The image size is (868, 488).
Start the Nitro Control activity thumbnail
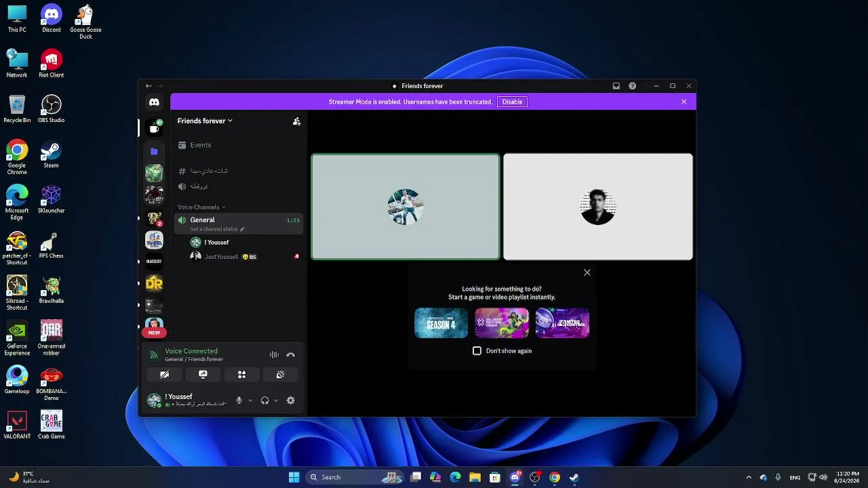(562, 323)
